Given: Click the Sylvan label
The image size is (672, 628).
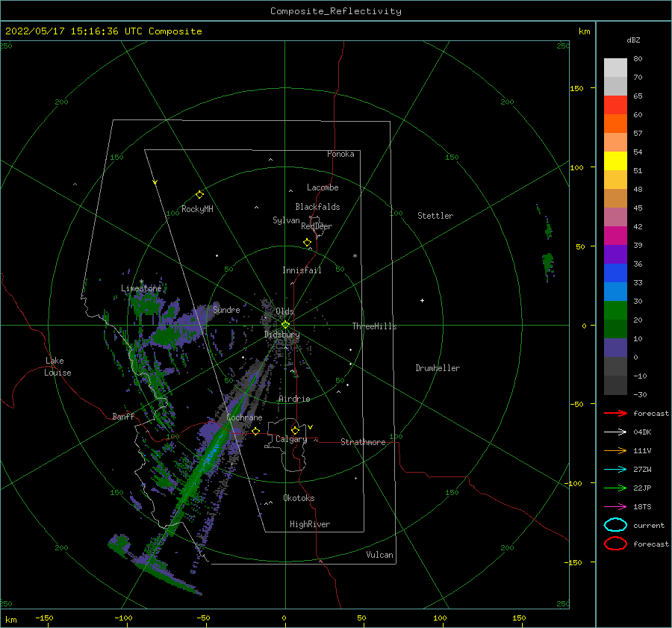Looking at the screenshot, I should [x=286, y=220].
